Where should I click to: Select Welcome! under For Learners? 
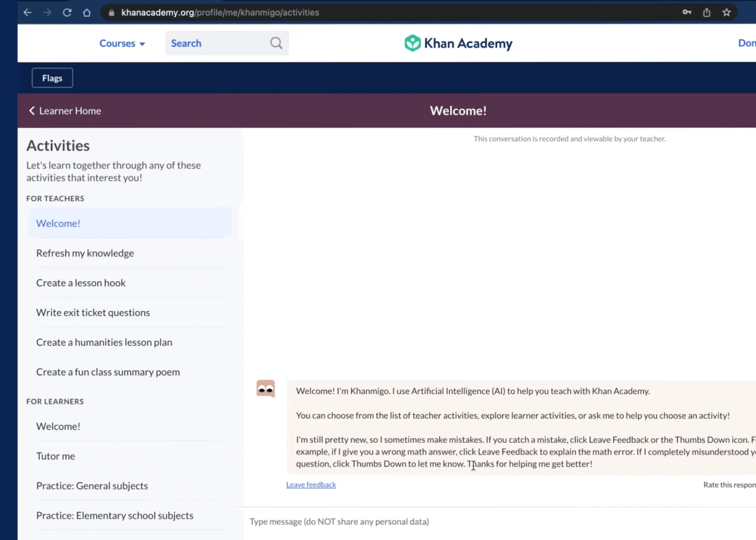click(130, 426)
